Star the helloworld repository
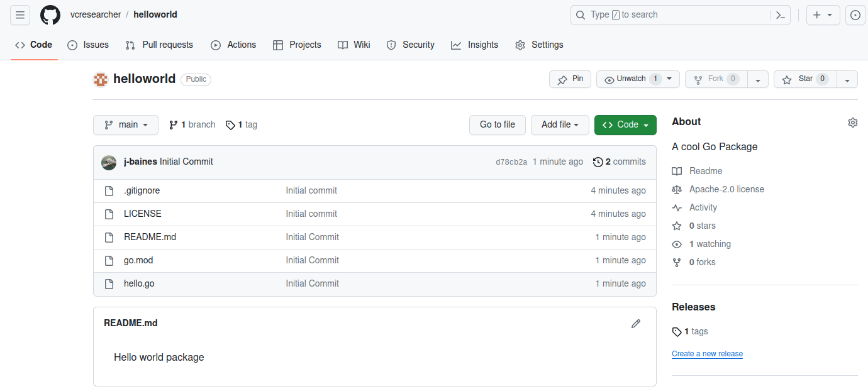 805,79
